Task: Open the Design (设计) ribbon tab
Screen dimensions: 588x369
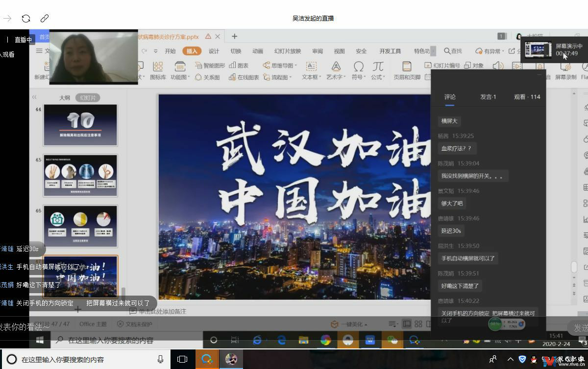Action: [x=214, y=51]
